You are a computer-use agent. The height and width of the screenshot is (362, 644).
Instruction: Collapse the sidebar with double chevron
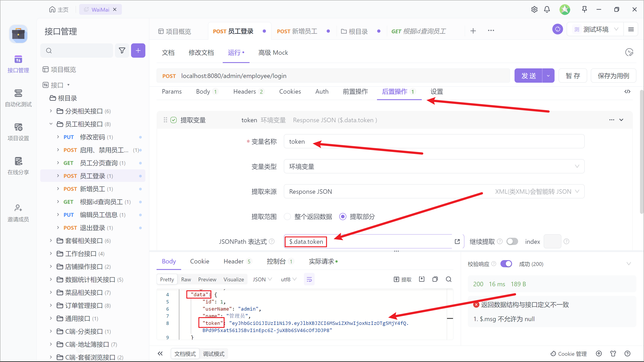tap(160, 354)
